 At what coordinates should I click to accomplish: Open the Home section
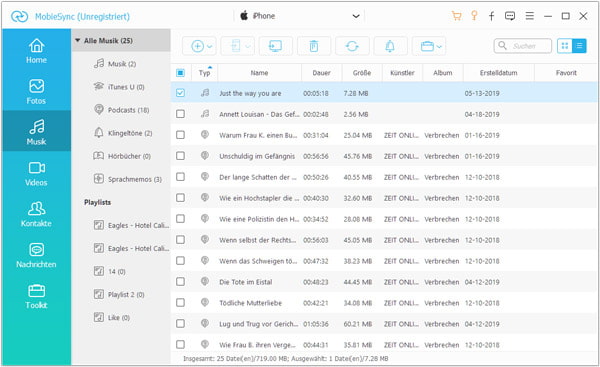[x=36, y=51]
